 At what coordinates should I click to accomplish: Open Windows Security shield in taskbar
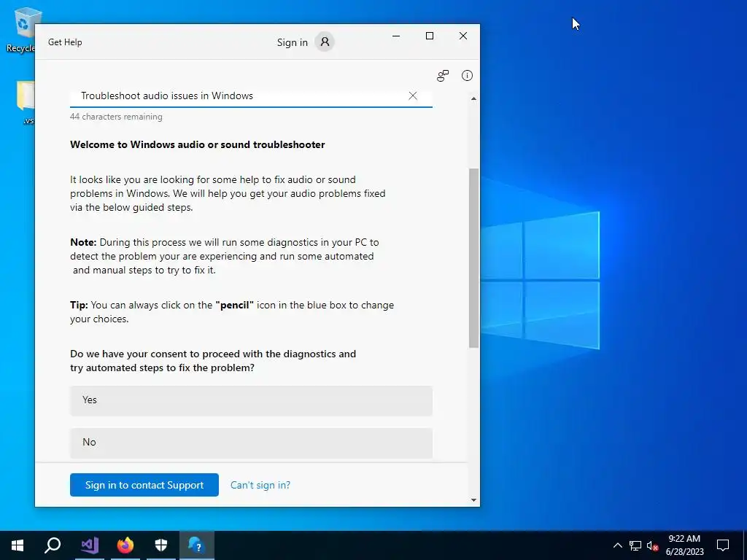pos(161,545)
